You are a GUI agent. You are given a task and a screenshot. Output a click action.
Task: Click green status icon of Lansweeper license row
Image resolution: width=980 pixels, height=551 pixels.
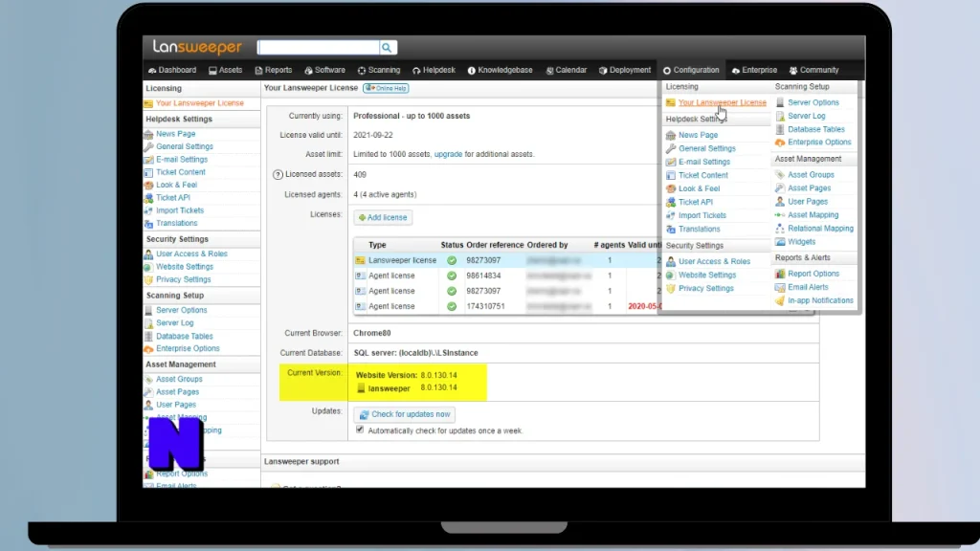pyautogui.click(x=452, y=260)
